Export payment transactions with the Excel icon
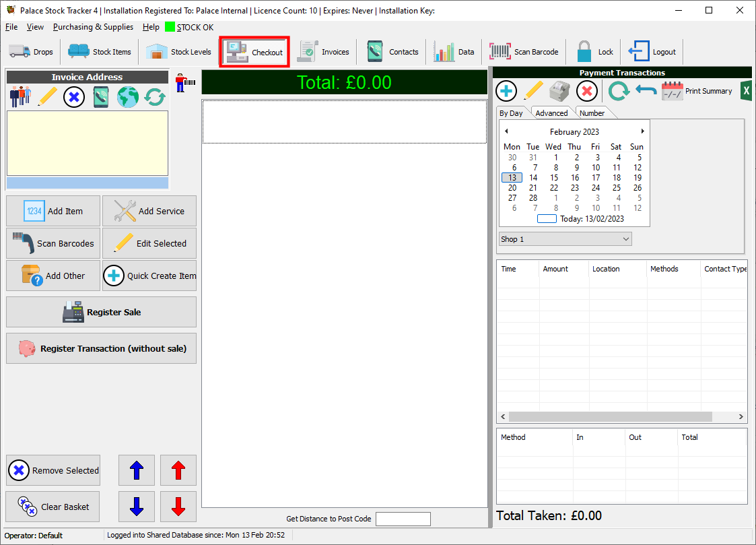This screenshot has height=545, width=756. pos(745,91)
